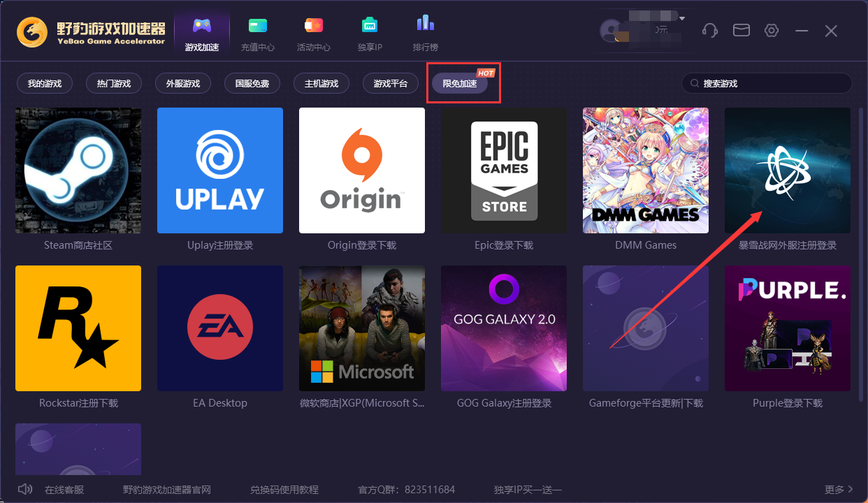Viewport: 868px width, 503px height.
Task: Switch to the 热门游戏 tab
Action: 114,84
